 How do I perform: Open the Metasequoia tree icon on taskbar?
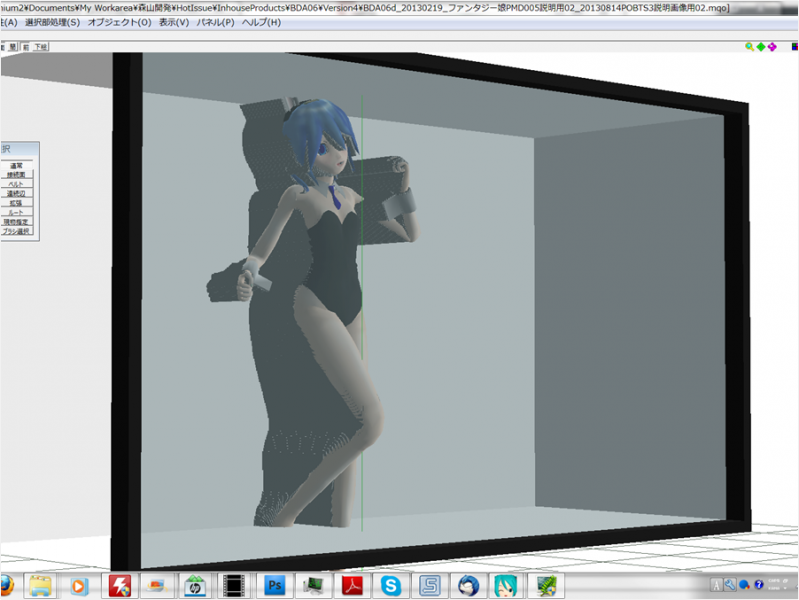point(546,586)
